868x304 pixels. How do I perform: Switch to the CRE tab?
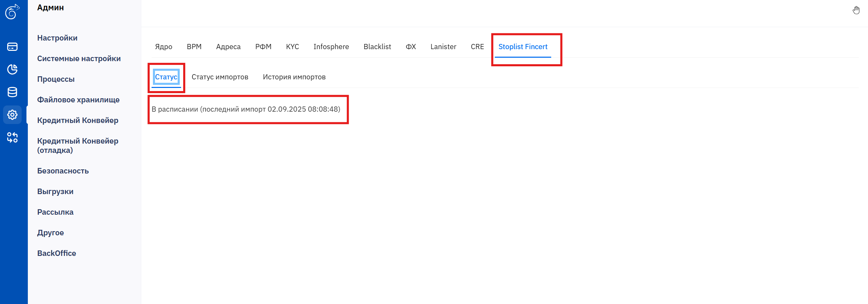click(477, 47)
